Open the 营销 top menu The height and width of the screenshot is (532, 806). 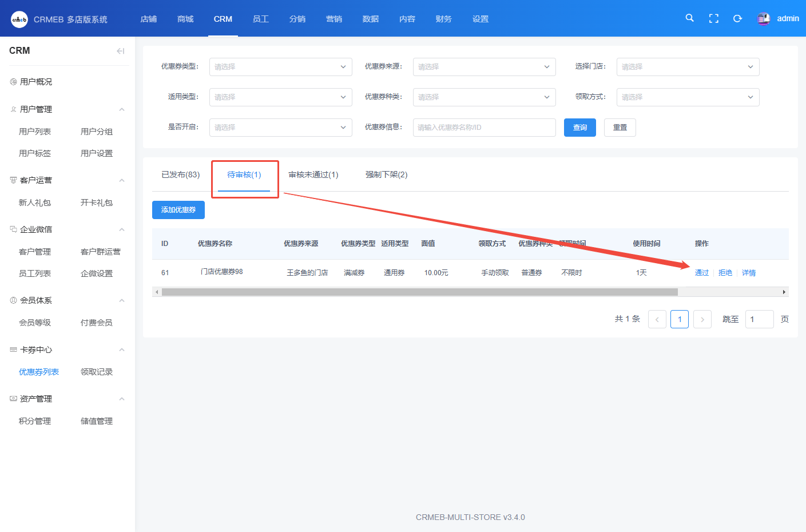click(333, 19)
